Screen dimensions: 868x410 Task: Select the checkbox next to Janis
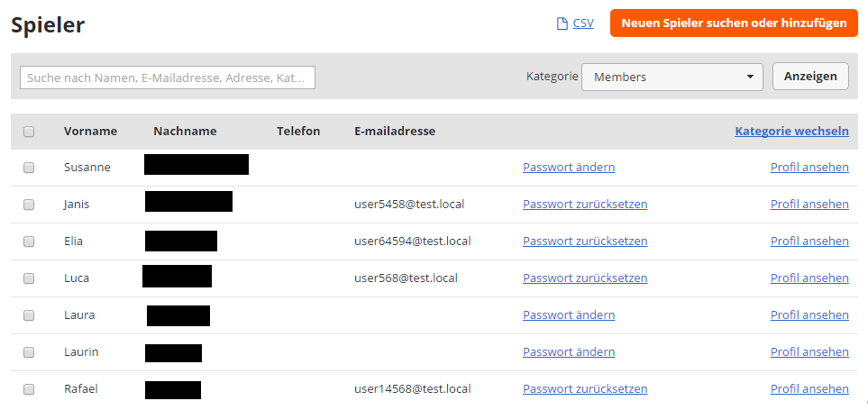[x=29, y=205]
